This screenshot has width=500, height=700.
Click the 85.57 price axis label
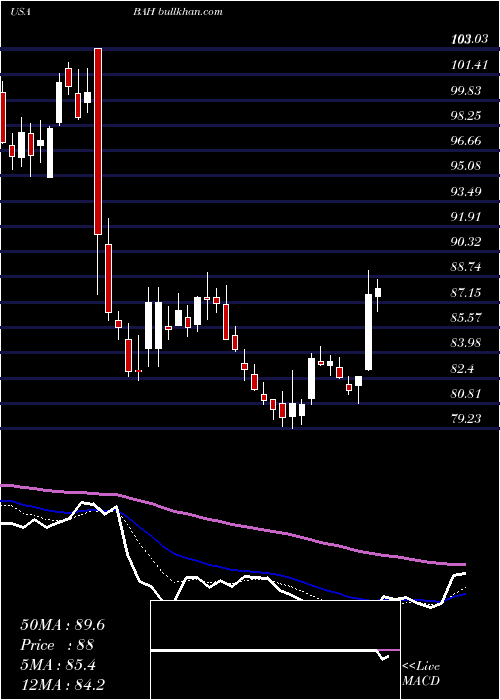point(467,318)
